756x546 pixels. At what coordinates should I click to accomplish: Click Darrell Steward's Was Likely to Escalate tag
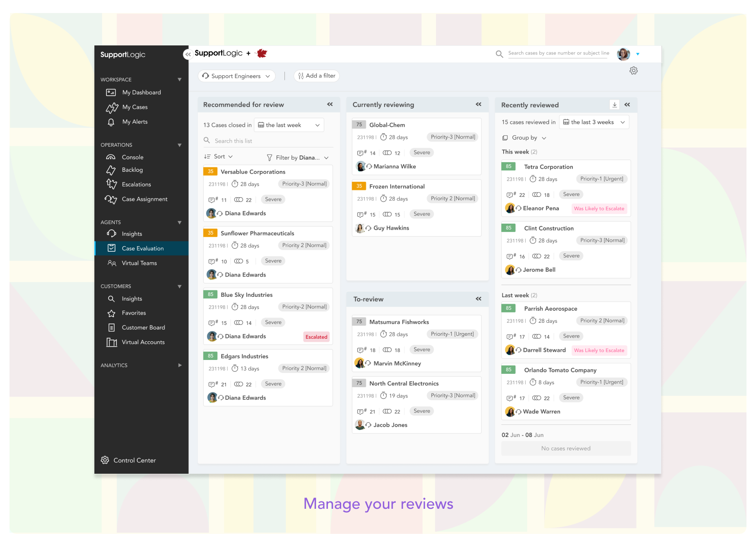coord(599,350)
